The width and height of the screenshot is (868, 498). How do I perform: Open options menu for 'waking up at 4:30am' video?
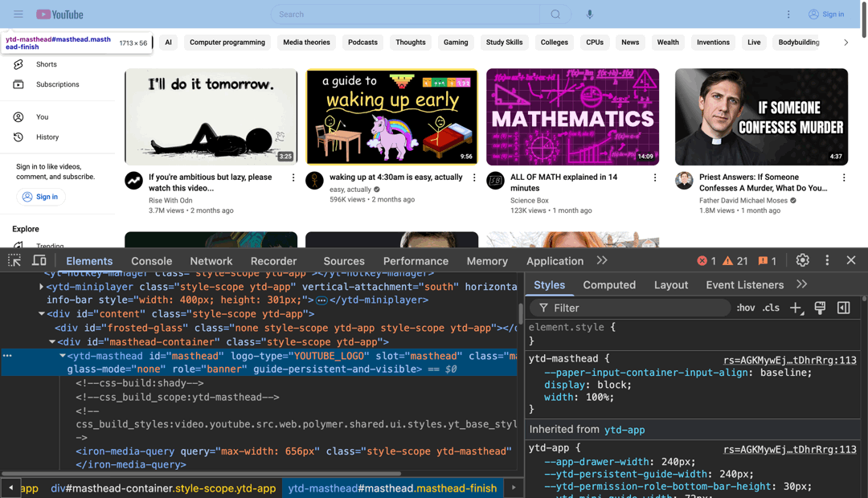474,178
